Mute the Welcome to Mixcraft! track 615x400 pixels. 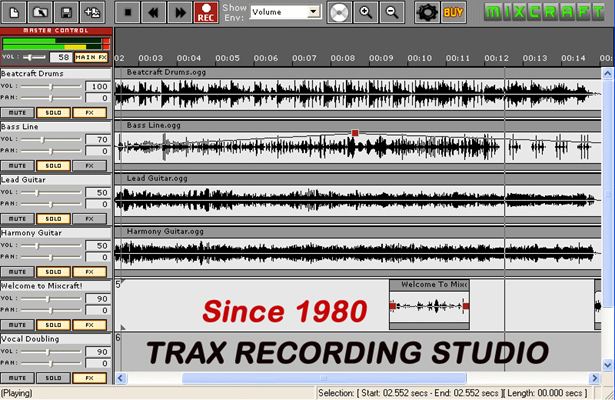(17, 325)
